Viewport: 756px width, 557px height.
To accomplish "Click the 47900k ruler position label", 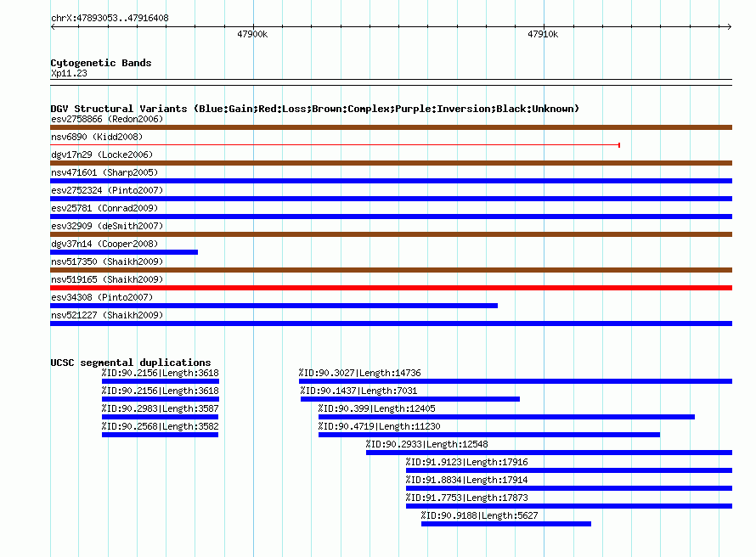I will [x=252, y=34].
